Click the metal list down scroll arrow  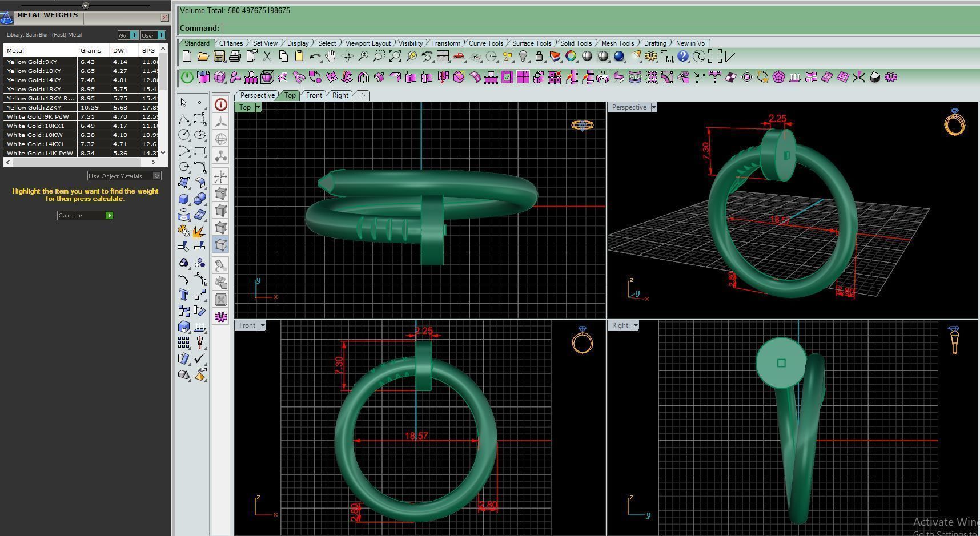pos(163,152)
